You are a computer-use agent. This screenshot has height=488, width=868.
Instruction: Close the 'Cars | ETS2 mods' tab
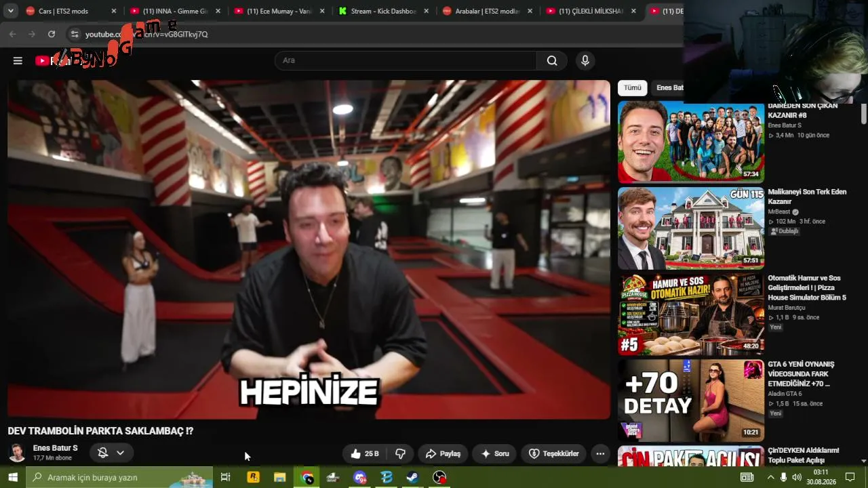(x=114, y=11)
